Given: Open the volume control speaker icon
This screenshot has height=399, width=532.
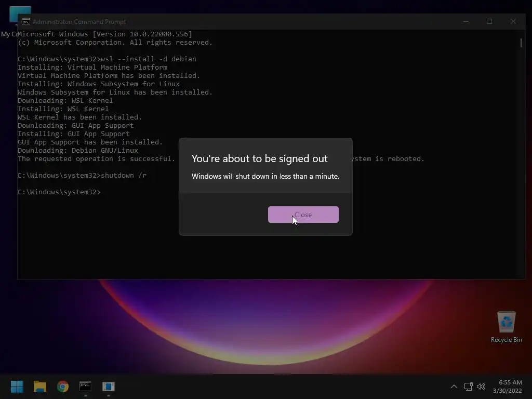Looking at the screenshot, I should pyautogui.click(x=481, y=387).
